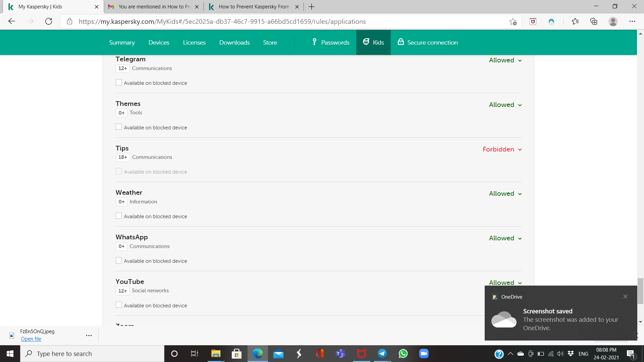Refresh the current page
The height and width of the screenshot is (362, 644).
tap(49, 21)
